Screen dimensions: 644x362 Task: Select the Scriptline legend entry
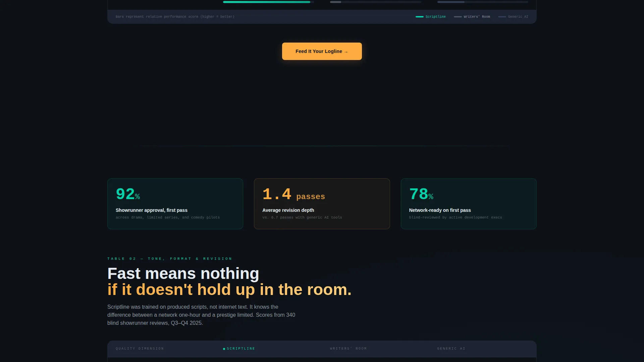(x=431, y=17)
